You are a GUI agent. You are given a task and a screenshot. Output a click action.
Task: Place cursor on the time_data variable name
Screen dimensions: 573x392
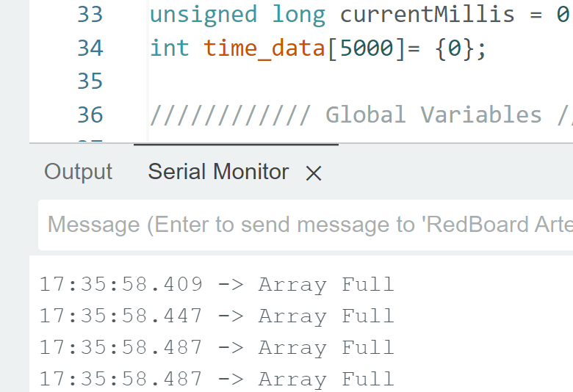click(264, 48)
